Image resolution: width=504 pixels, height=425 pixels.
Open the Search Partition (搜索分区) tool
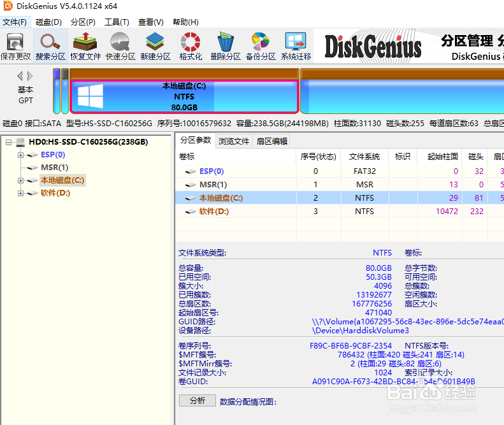(50, 47)
